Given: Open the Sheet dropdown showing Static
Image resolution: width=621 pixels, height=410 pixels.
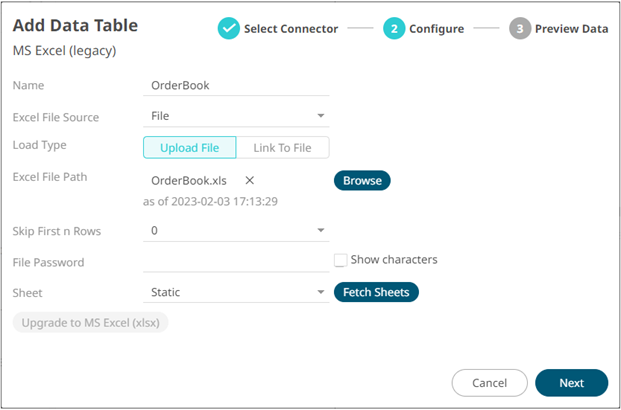Looking at the screenshot, I should (x=236, y=292).
